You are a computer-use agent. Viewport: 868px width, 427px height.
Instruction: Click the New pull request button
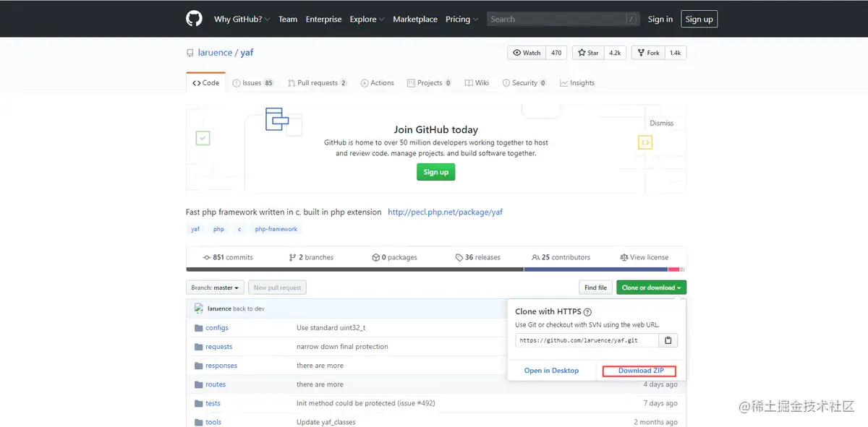click(278, 288)
